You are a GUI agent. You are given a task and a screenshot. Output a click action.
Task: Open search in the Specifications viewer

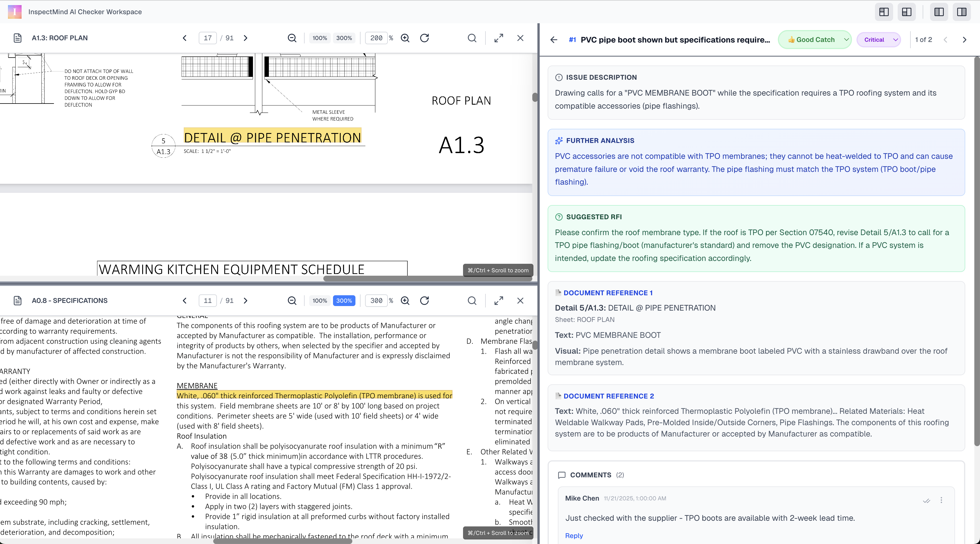click(x=472, y=301)
